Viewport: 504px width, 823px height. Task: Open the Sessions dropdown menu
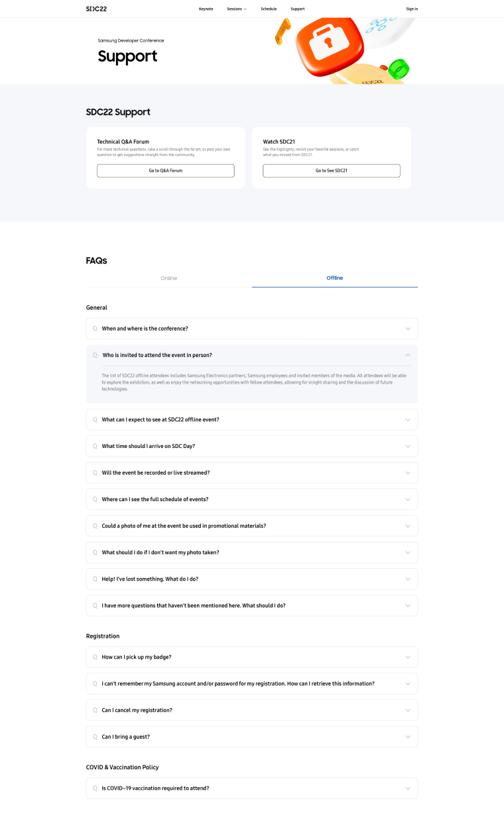coord(237,9)
